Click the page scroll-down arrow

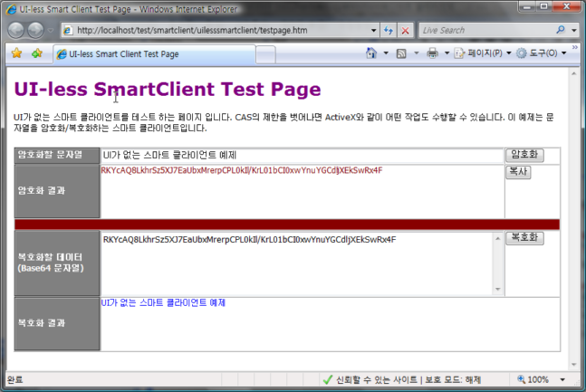[x=573, y=365]
